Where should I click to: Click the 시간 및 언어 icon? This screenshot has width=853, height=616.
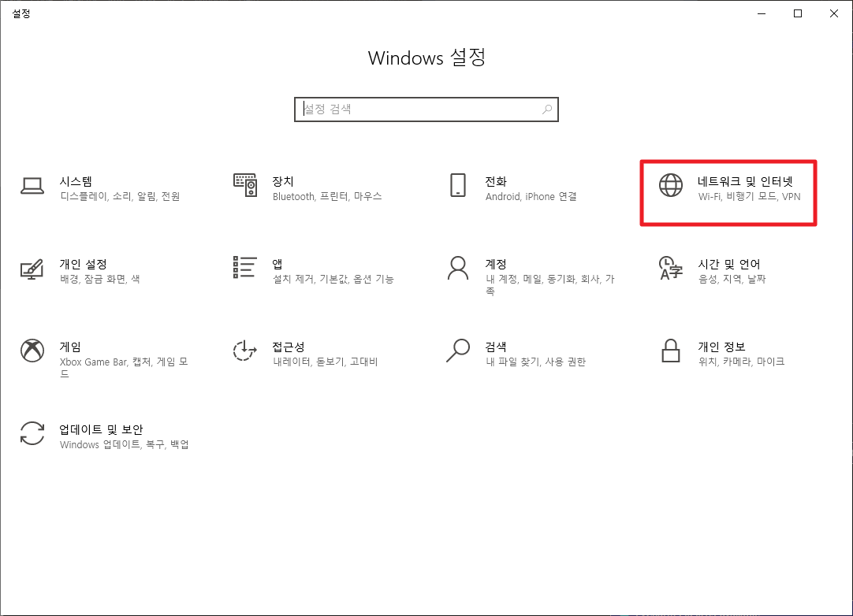pos(671,268)
